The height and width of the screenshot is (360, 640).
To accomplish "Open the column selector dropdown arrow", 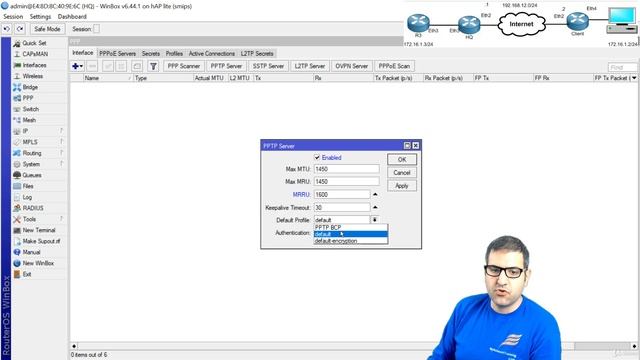I will 634,78.
